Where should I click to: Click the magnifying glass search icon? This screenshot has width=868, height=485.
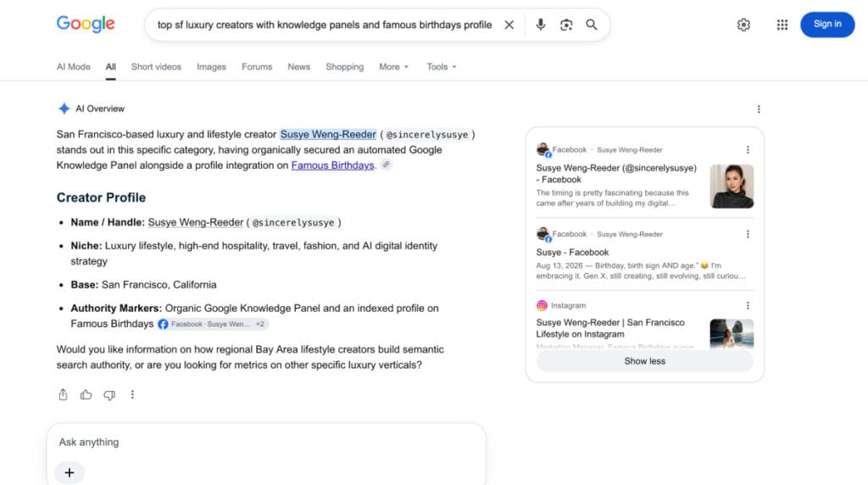[592, 25]
